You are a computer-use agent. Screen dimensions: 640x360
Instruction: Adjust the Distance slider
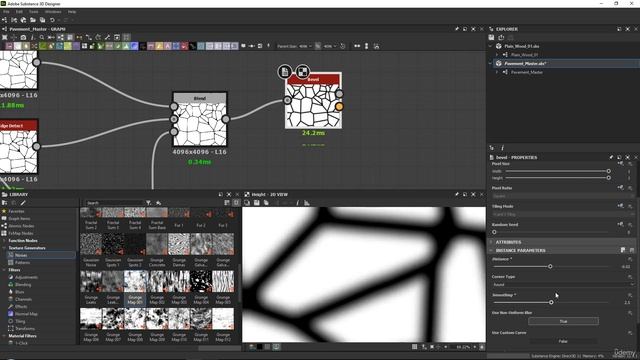click(551, 267)
